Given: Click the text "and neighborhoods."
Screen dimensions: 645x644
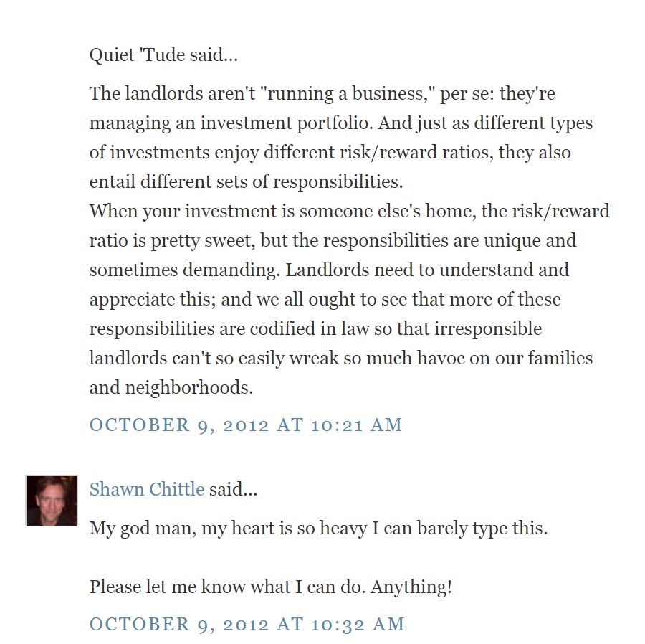Looking at the screenshot, I should pos(171,388).
